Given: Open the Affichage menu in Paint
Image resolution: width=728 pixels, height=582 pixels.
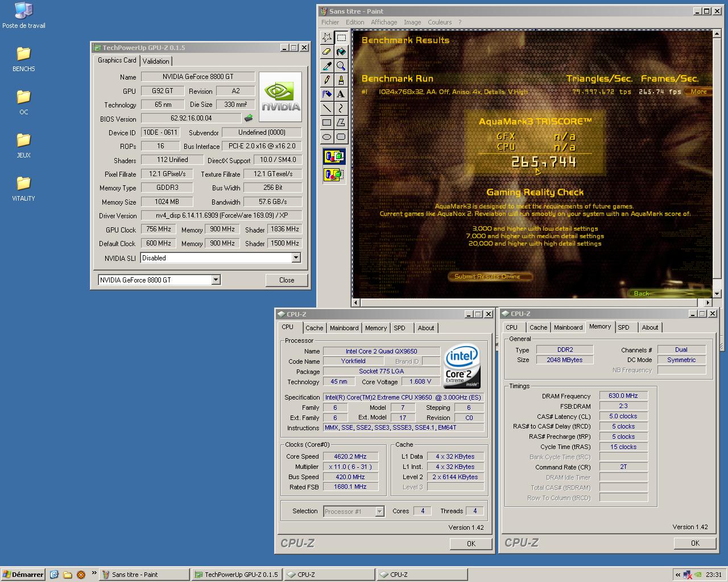Looking at the screenshot, I should click(x=384, y=22).
